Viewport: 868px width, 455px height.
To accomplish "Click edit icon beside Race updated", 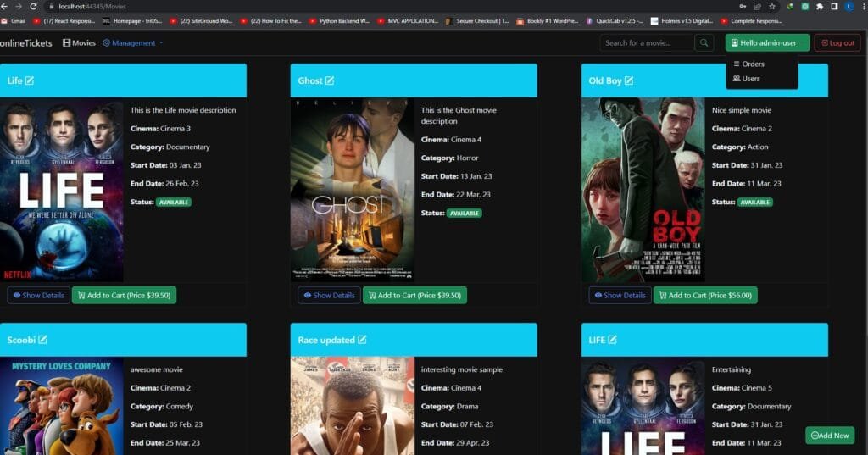I will pyautogui.click(x=362, y=340).
